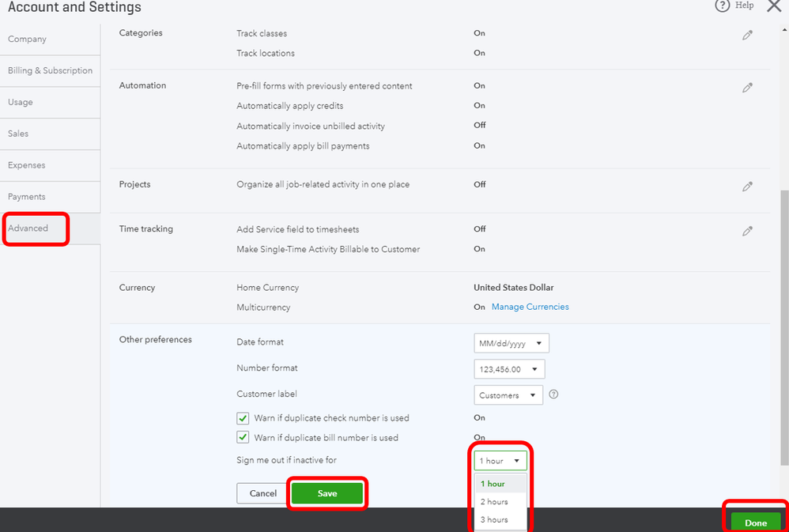Click the Projects section heading

click(135, 184)
